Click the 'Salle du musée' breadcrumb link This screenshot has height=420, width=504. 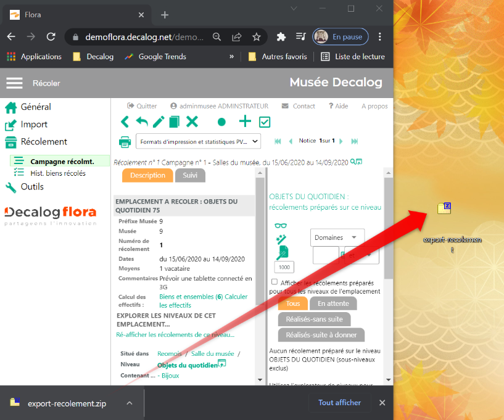pyautogui.click(x=212, y=353)
